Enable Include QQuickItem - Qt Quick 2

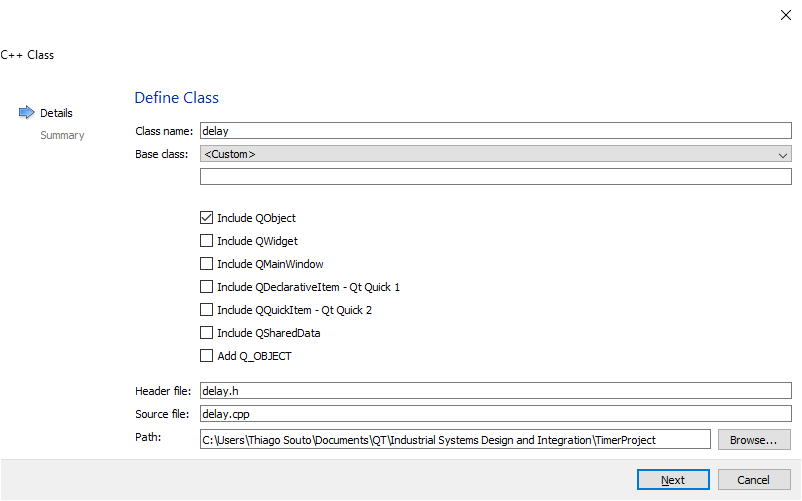click(x=207, y=310)
